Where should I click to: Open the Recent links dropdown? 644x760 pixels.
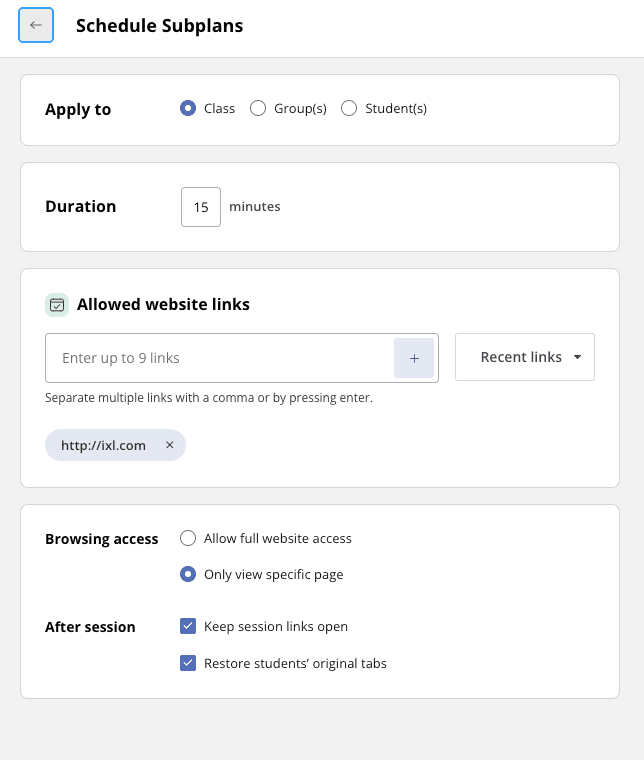(x=524, y=358)
